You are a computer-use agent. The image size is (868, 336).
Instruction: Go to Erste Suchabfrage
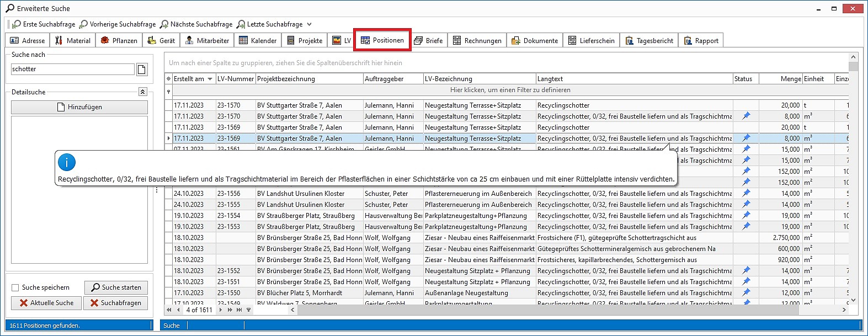tap(44, 24)
